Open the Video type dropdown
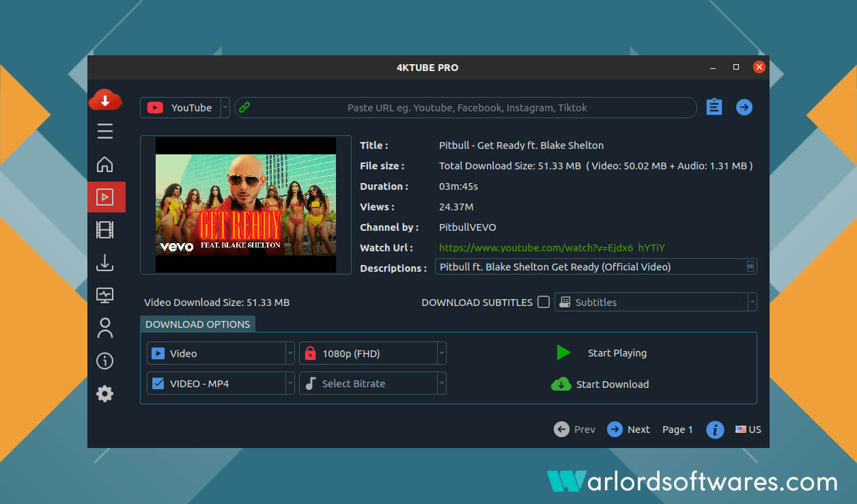857x504 pixels. pos(221,353)
